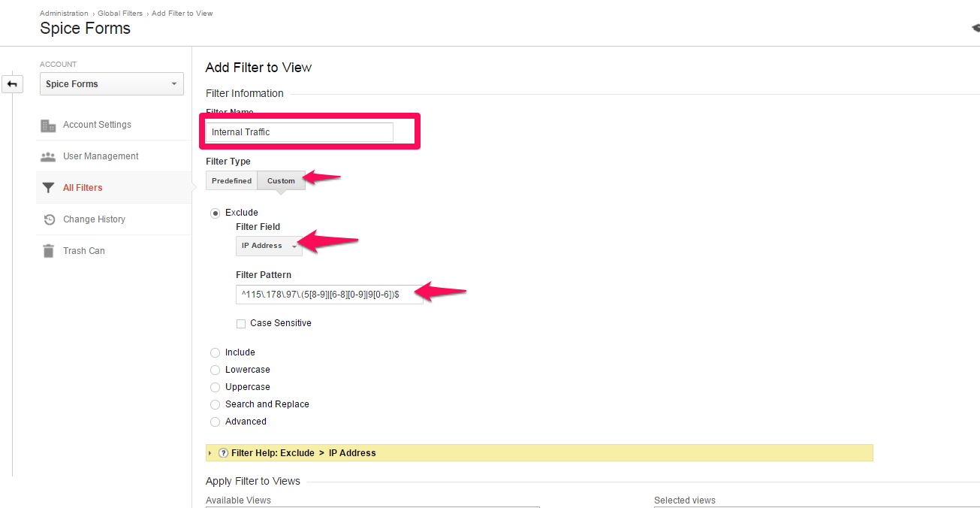
Task: Click the Filter Pattern text box
Action: click(x=329, y=295)
